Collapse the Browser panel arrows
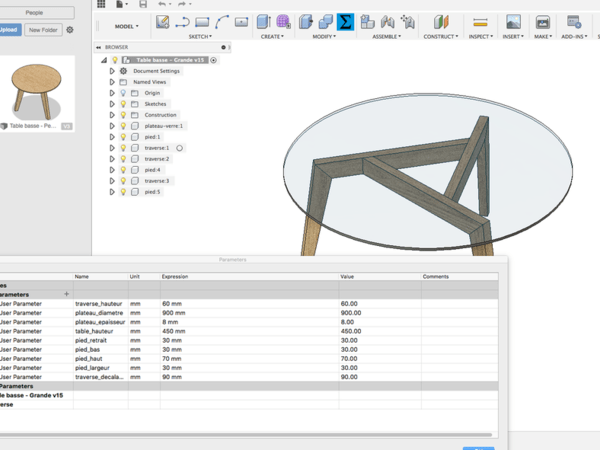 98,47
